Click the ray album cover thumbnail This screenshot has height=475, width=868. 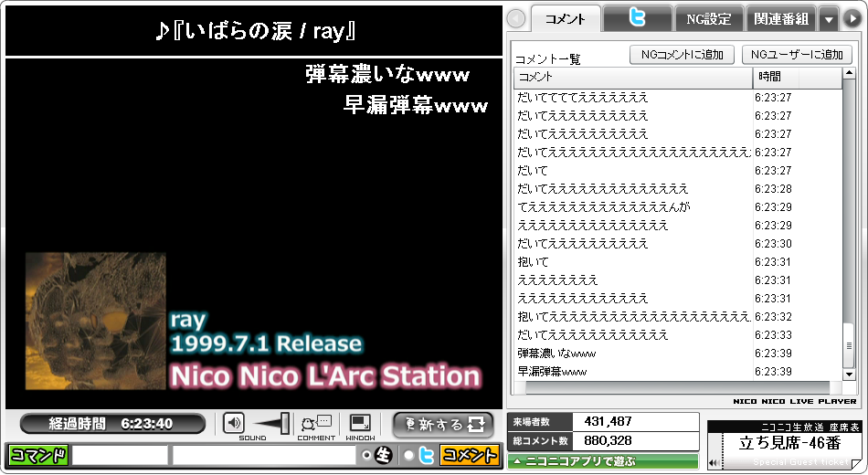tap(95, 322)
